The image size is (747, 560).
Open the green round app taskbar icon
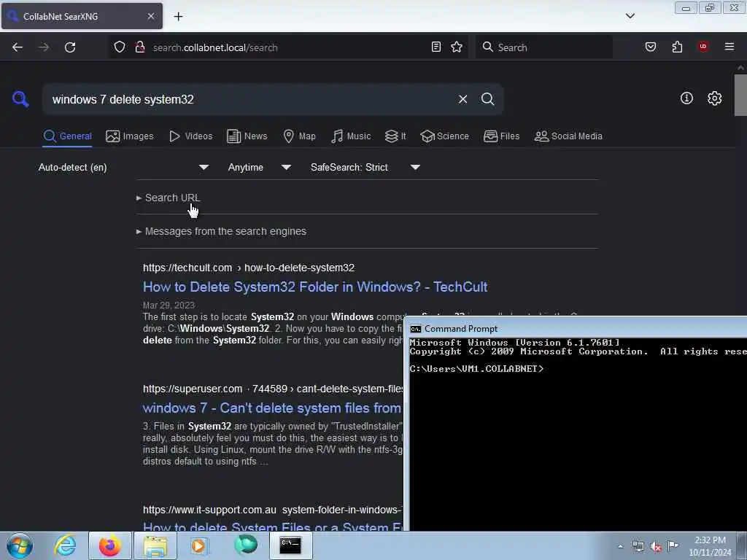pyautogui.click(x=245, y=545)
